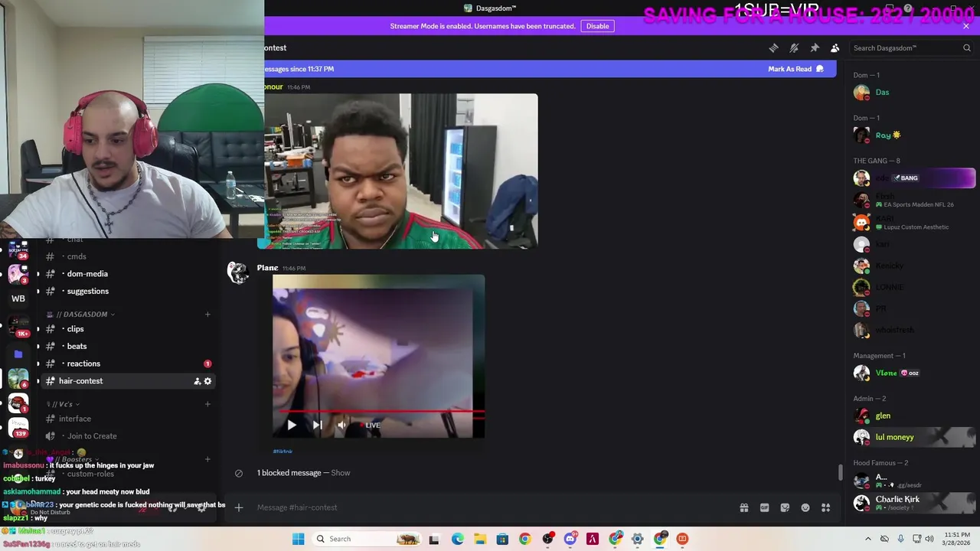This screenshot has height=551, width=980.
Task: Open server icon with 139 badge
Action: 18,428
